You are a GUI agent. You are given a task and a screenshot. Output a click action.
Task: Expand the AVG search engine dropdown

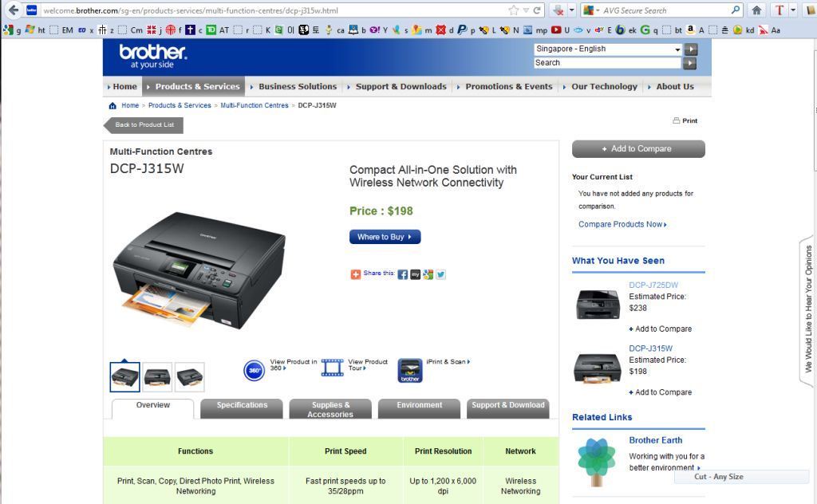[597, 10]
